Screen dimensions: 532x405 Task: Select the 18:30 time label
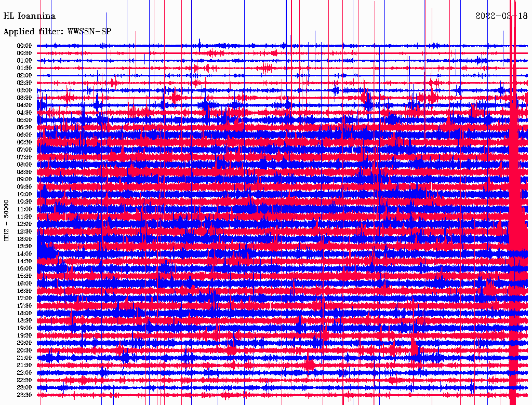point(24,320)
